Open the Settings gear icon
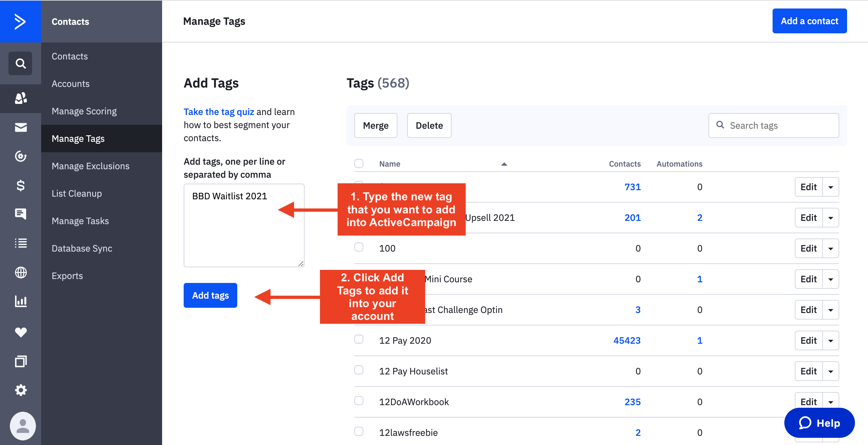This screenshot has width=868, height=445. [21, 390]
